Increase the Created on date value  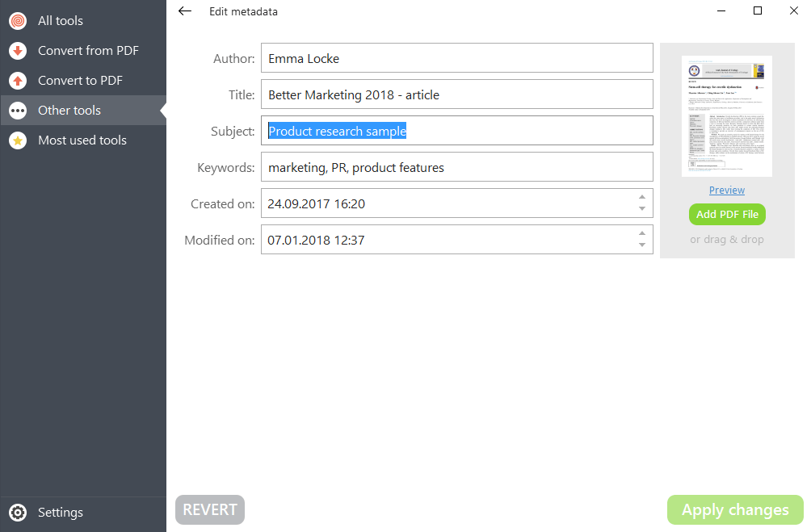(x=642, y=197)
